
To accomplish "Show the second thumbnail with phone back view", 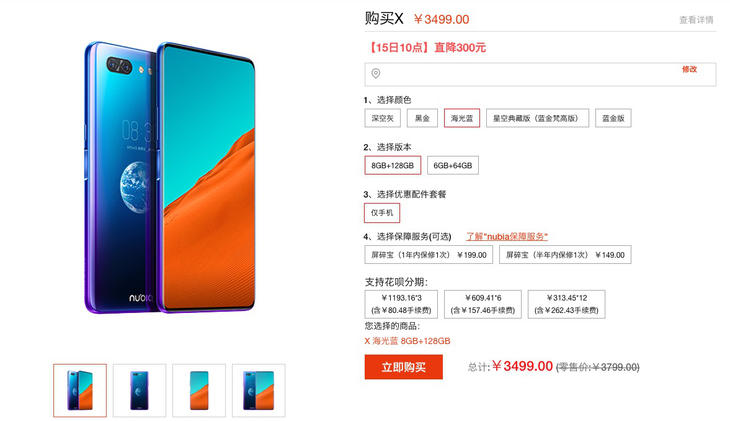I will pyautogui.click(x=139, y=390).
